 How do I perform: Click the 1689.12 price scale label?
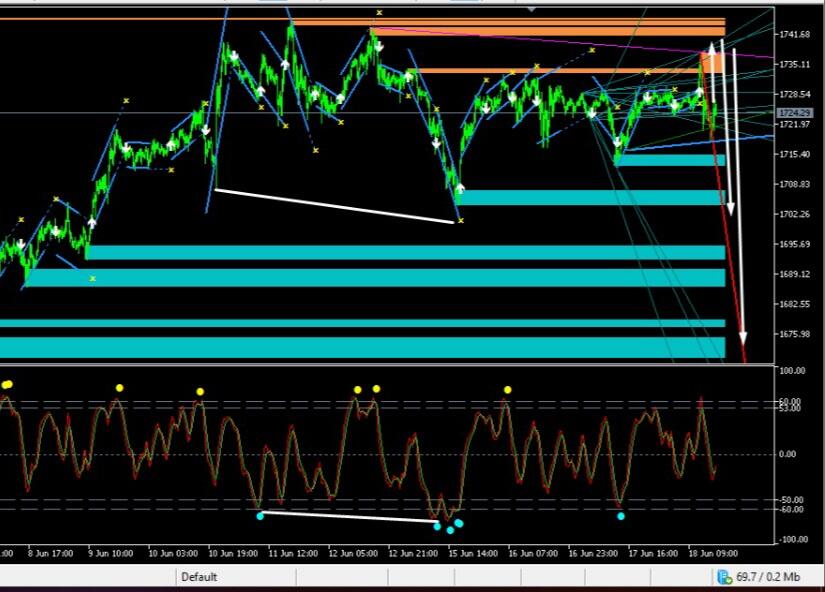click(x=795, y=274)
